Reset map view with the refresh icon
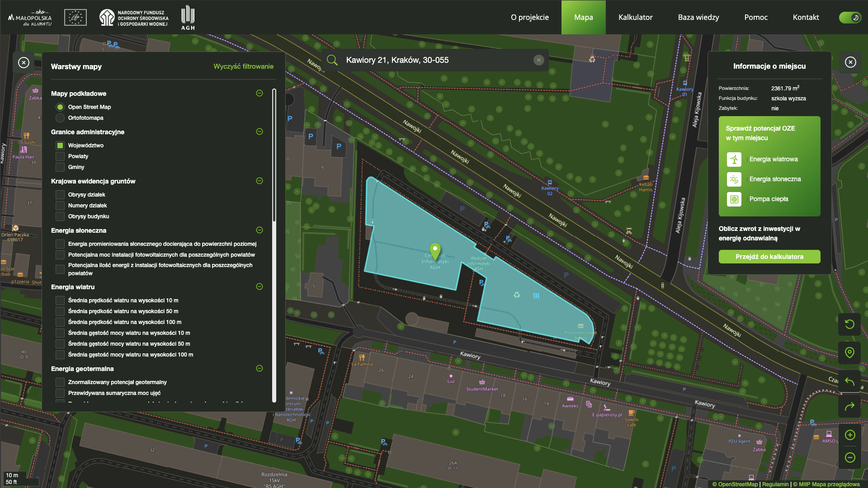868x488 pixels. tap(849, 324)
